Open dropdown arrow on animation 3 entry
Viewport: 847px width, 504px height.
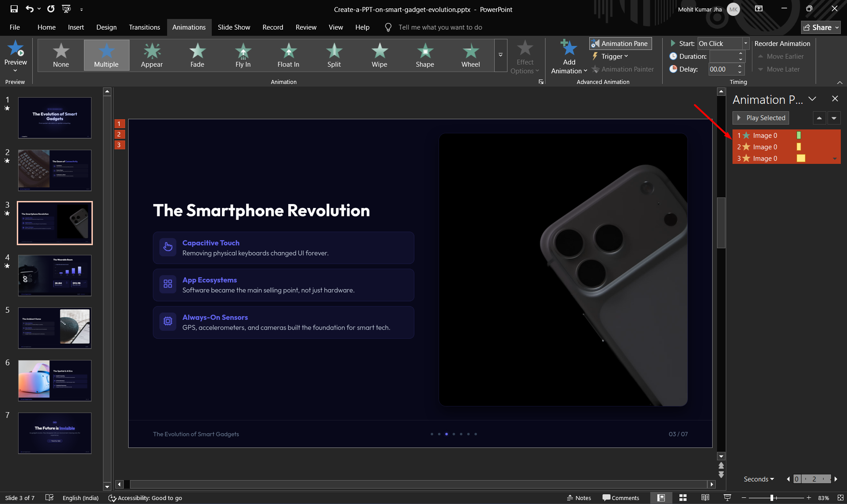(835, 159)
